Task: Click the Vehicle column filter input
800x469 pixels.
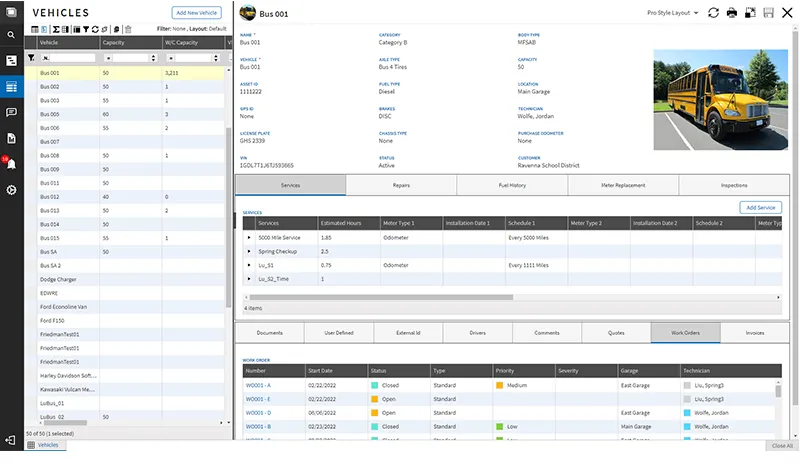Action: [x=72, y=58]
